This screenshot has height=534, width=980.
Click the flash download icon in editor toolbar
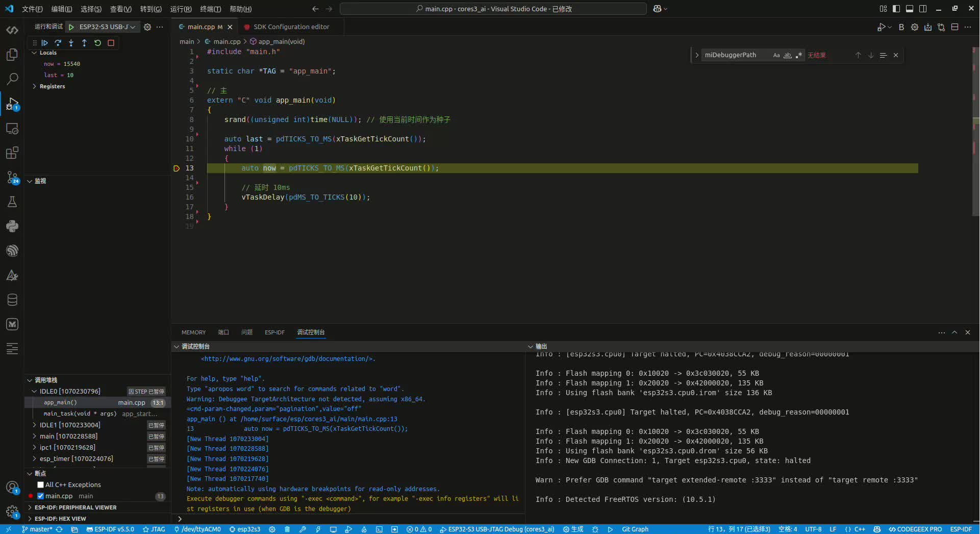pyautogui.click(x=928, y=27)
